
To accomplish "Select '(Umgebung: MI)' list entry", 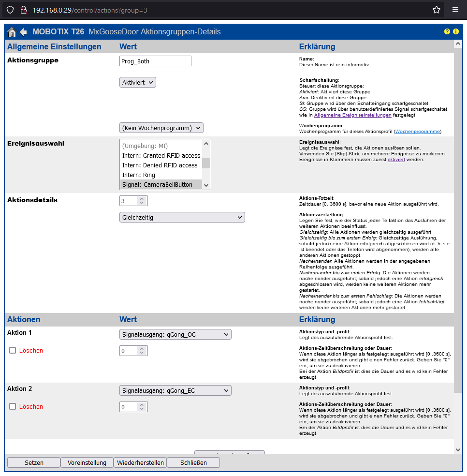I will coord(161,146).
